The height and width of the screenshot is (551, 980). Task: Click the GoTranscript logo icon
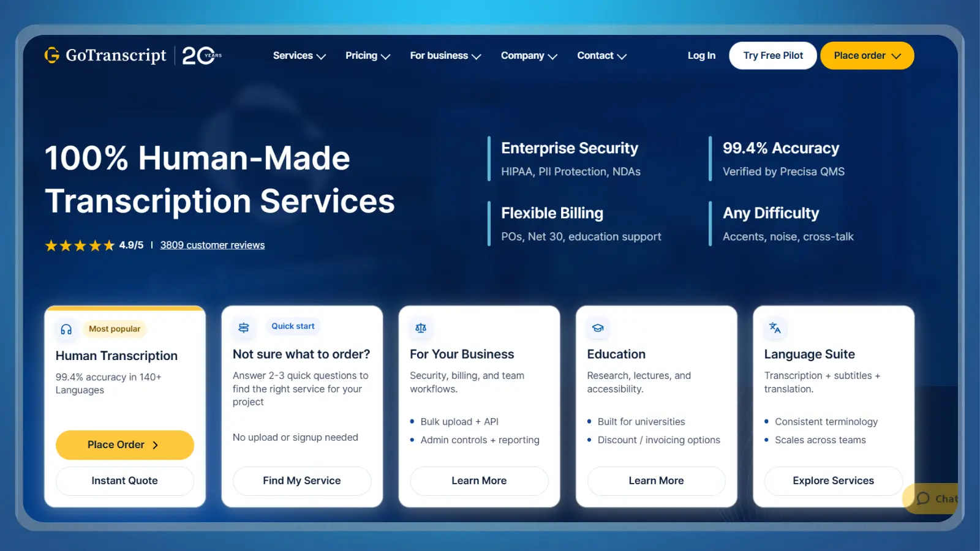[x=52, y=55]
